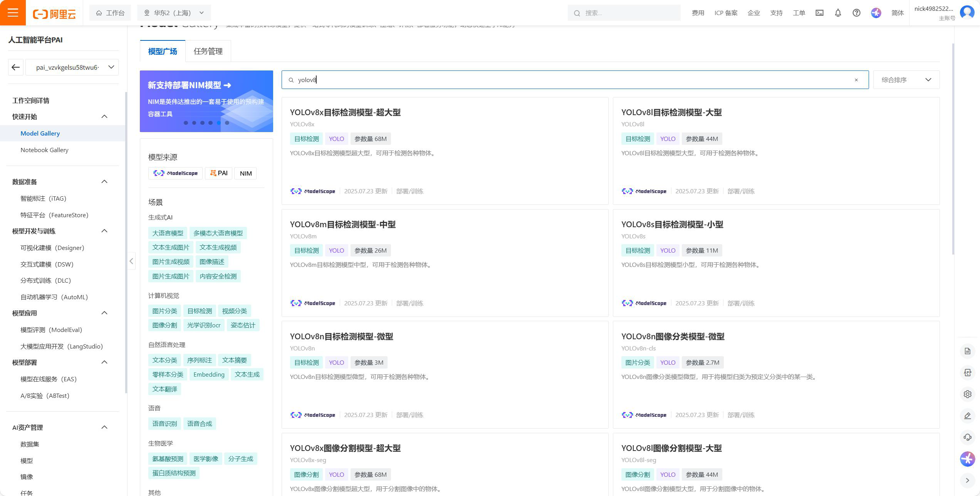Filter by NIM model source

(x=246, y=173)
